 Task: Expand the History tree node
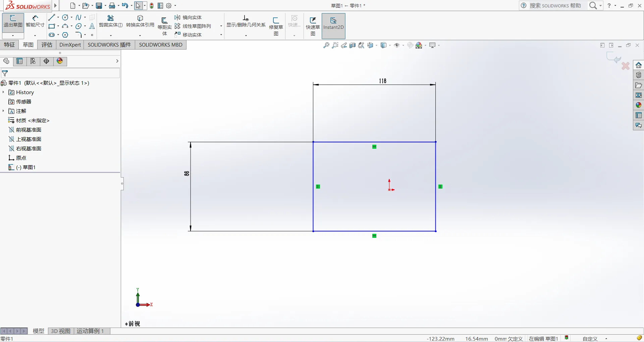click(3, 92)
